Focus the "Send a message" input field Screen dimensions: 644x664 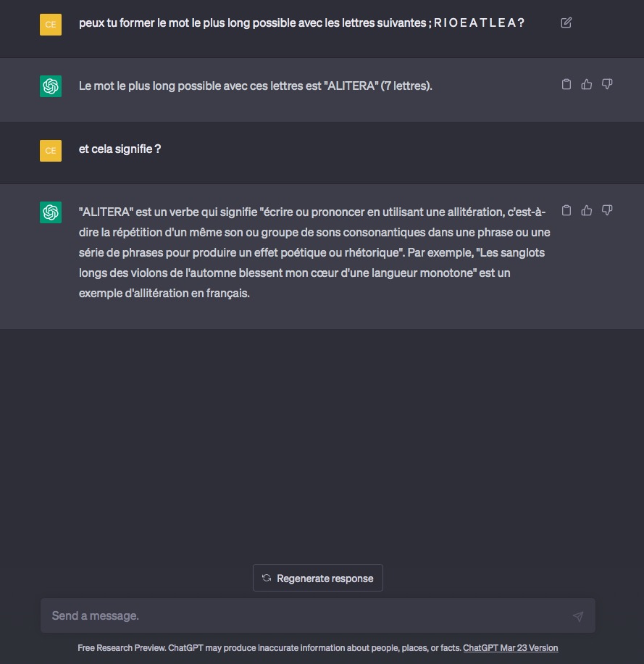pyautogui.click(x=304, y=615)
